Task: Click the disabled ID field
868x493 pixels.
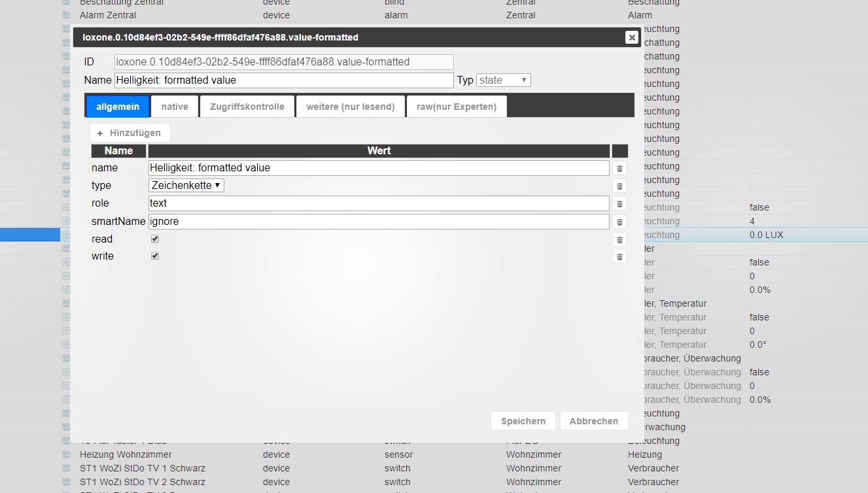Action: tap(284, 62)
